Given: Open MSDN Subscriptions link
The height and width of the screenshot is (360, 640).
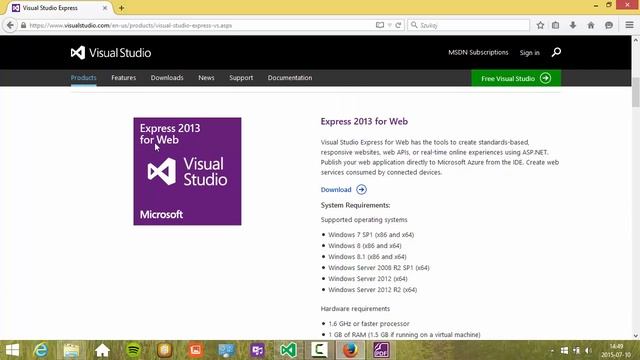Looking at the screenshot, I should coord(478,52).
